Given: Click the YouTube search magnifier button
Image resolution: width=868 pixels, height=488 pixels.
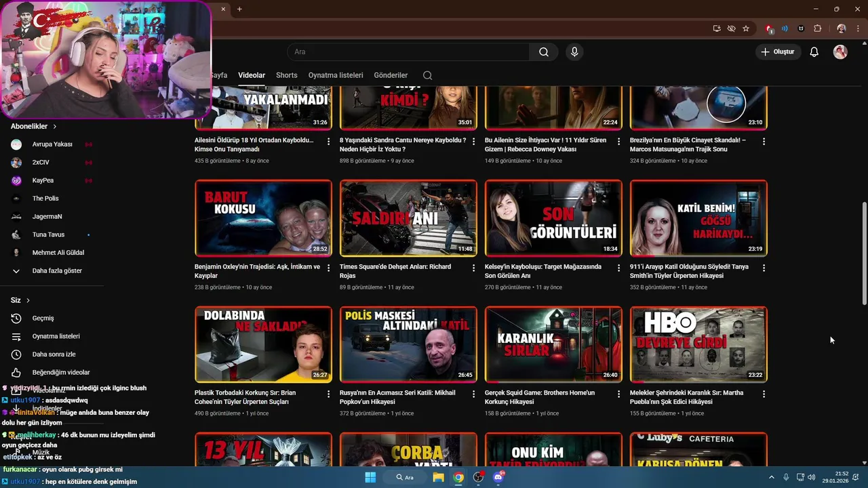Looking at the screenshot, I should pos(544,52).
